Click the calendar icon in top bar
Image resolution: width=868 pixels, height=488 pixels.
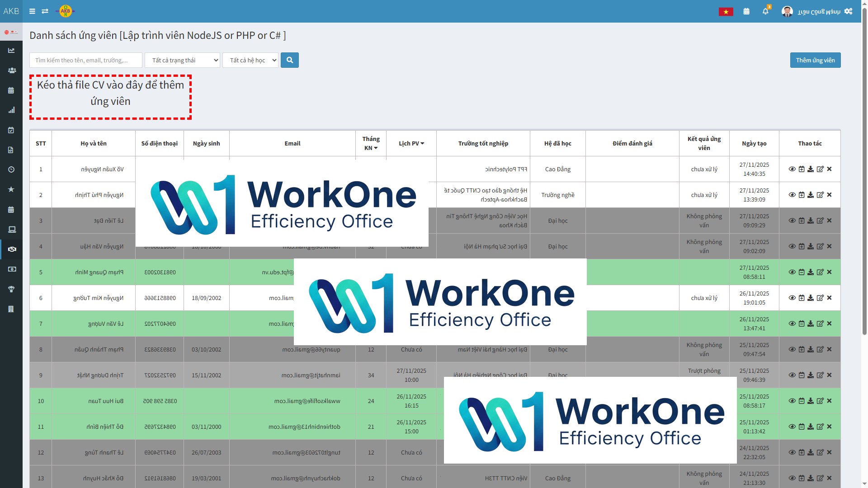tap(746, 11)
